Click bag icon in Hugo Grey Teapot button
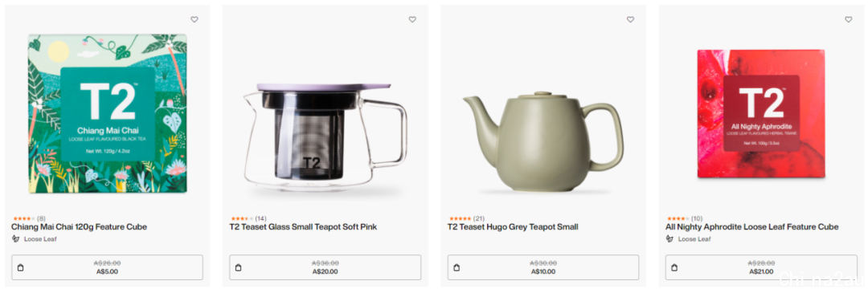 [457, 267]
